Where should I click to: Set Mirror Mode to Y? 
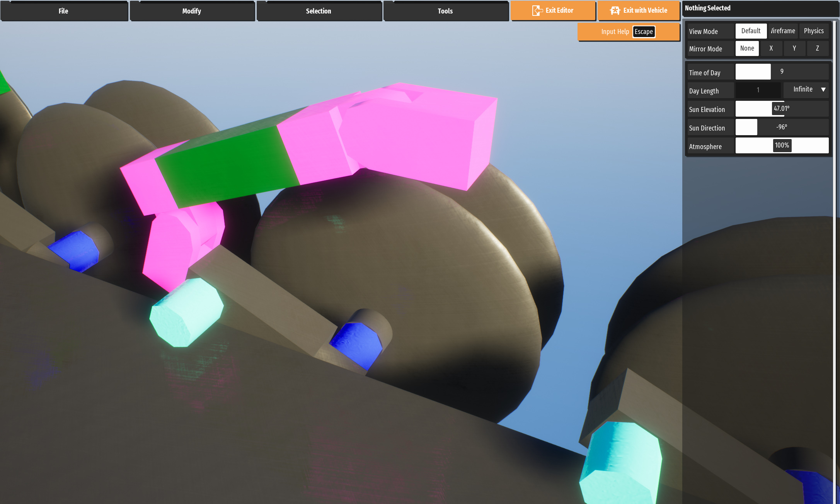point(794,48)
